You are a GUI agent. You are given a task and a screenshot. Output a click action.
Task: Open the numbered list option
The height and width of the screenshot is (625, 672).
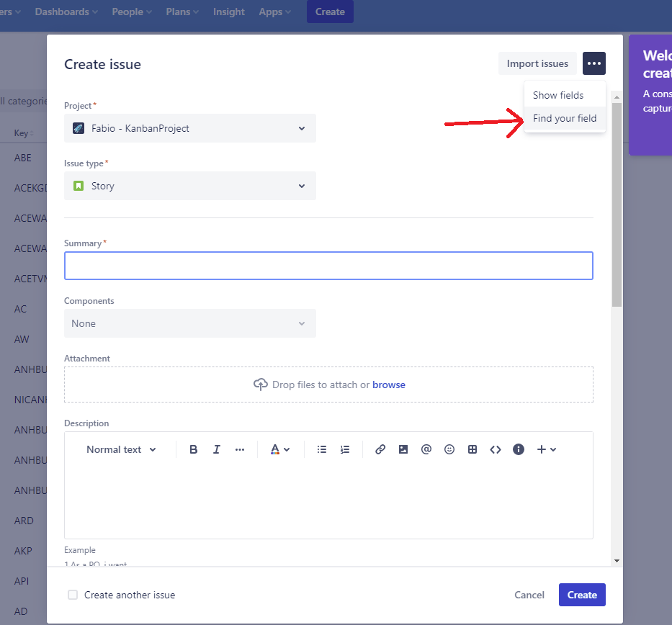(344, 449)
